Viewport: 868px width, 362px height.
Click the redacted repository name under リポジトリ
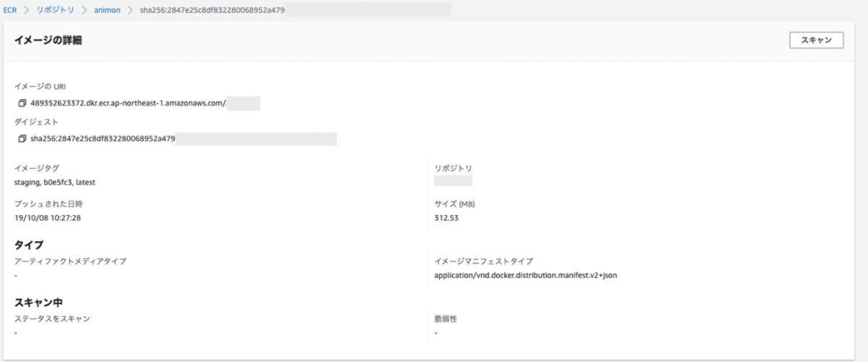coord(453,181)
